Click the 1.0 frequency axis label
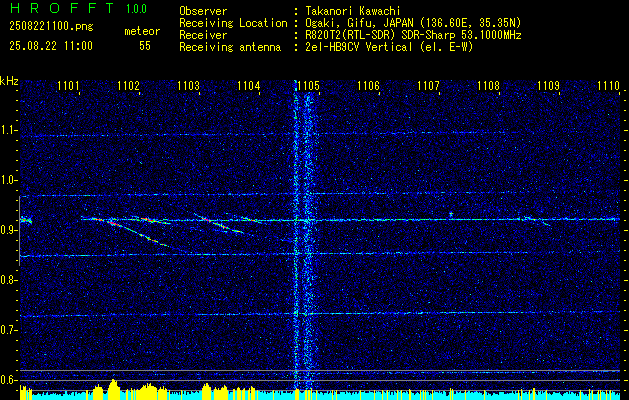This screenshot has height=400, width=629. point(8,181)
